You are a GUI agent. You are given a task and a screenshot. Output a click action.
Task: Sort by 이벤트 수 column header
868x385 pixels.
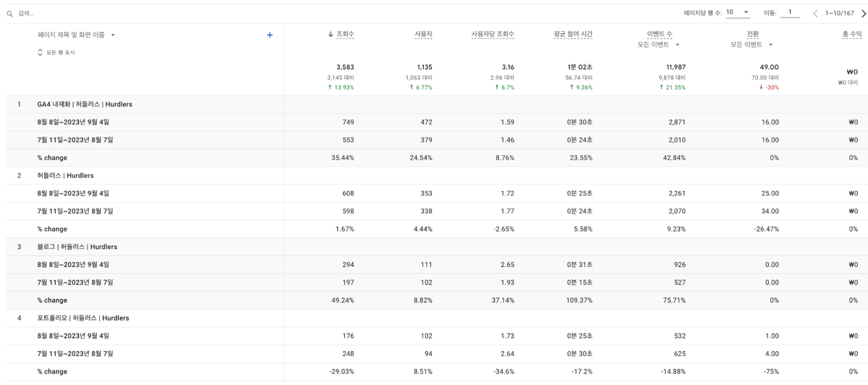659,34
